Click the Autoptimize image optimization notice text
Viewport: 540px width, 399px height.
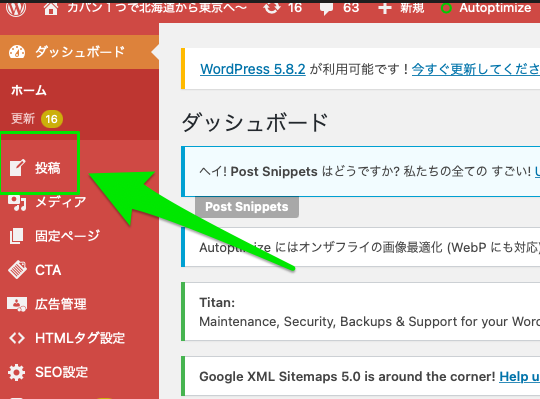(370, 247)
